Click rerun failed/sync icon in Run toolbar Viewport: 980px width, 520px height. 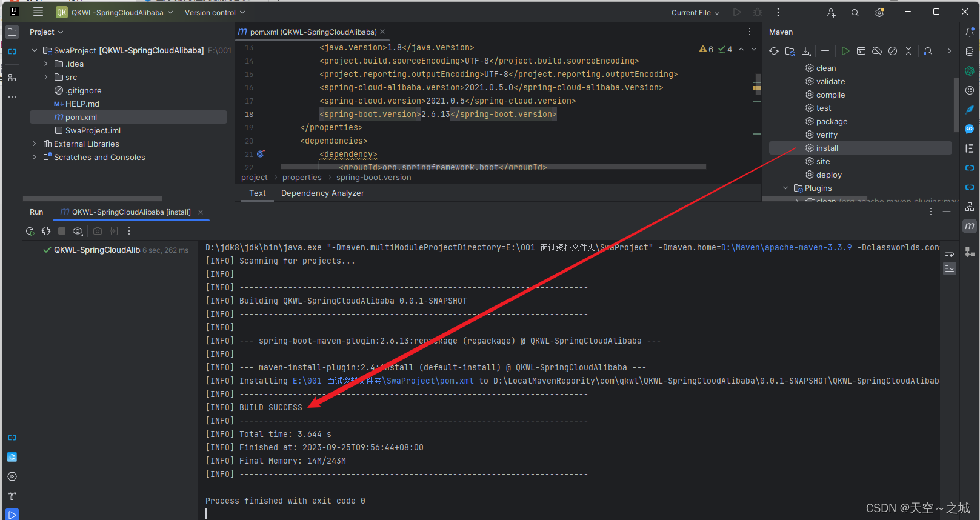tap(45, 231)
